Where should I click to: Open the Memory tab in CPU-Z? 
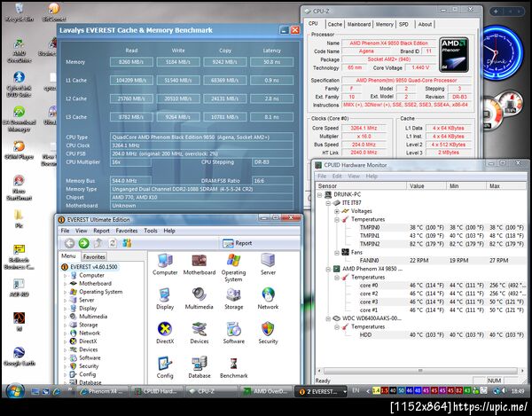[x=385, y=24]
